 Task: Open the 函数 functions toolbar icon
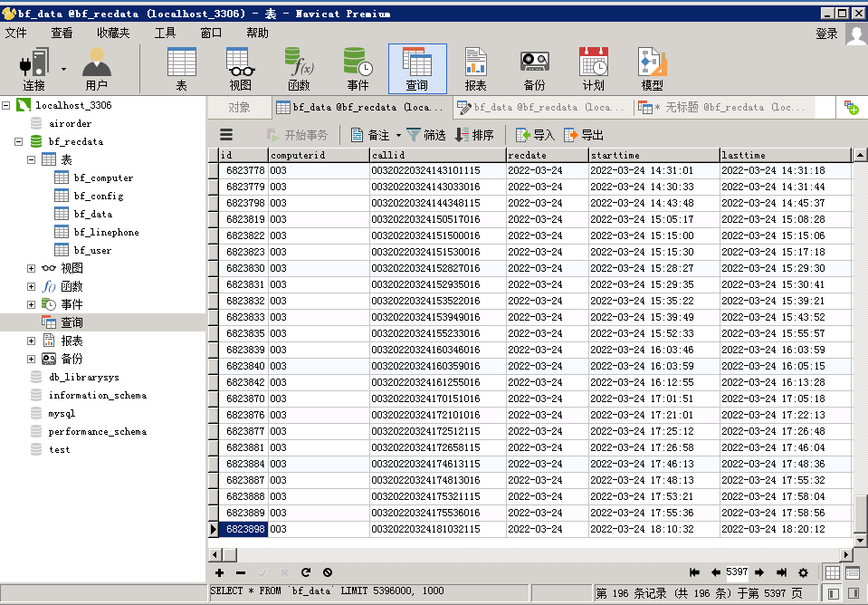299,69
